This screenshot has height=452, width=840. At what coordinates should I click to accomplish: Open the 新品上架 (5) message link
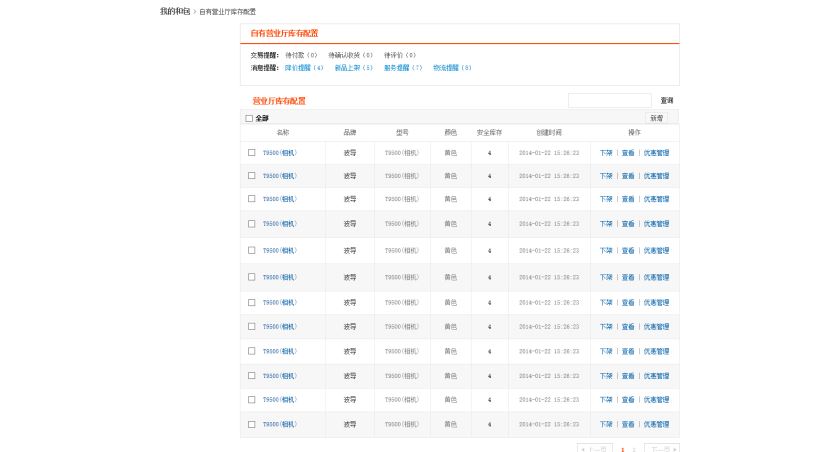(353, 68)
